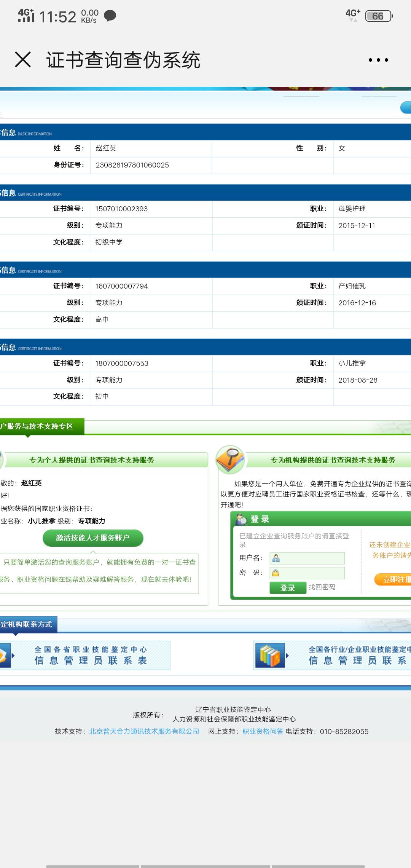Click the person icon beside 登录 header
Viewport: 411px width, 868px height.
click(241, 519)
